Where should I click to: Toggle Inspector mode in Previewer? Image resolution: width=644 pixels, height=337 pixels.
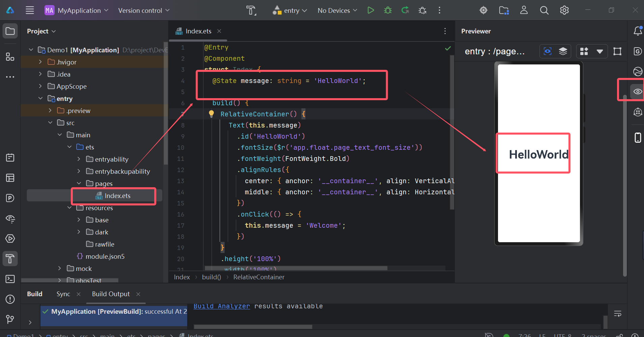pyautogui.click(x=548, y=51)
